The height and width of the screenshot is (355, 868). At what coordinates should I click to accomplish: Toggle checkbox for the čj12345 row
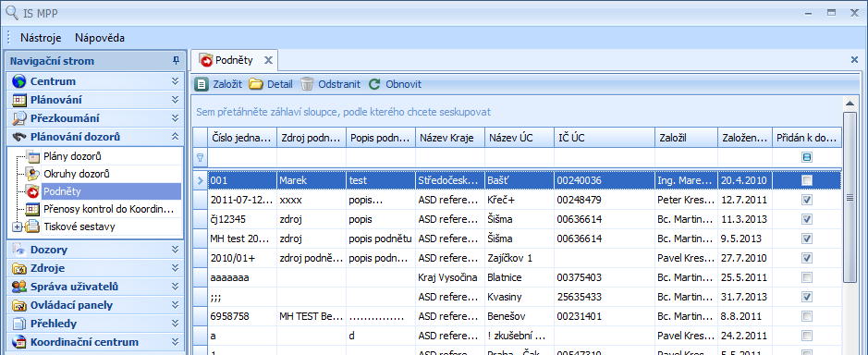coord(807,219)
